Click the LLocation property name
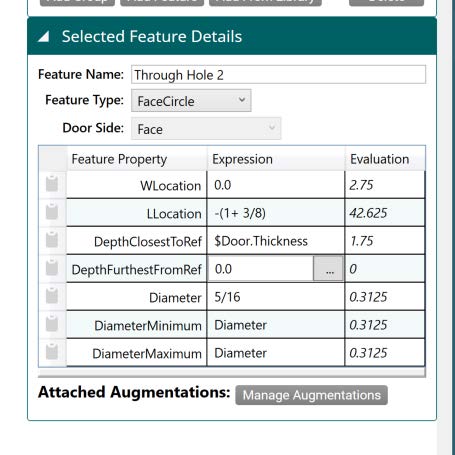 (174, 214)
